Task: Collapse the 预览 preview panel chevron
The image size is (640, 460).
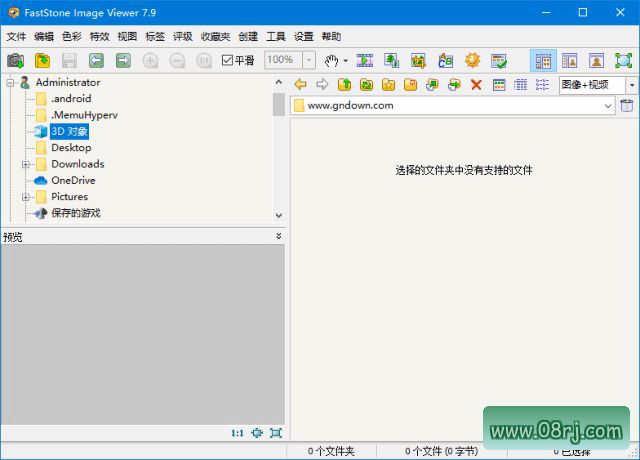Action: tap(278, 237)
